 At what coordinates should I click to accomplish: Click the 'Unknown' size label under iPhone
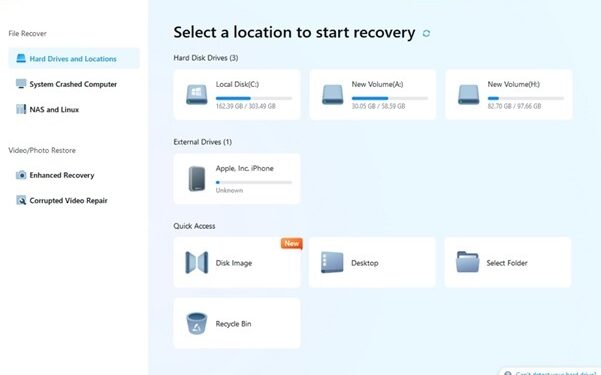(229, 191)
